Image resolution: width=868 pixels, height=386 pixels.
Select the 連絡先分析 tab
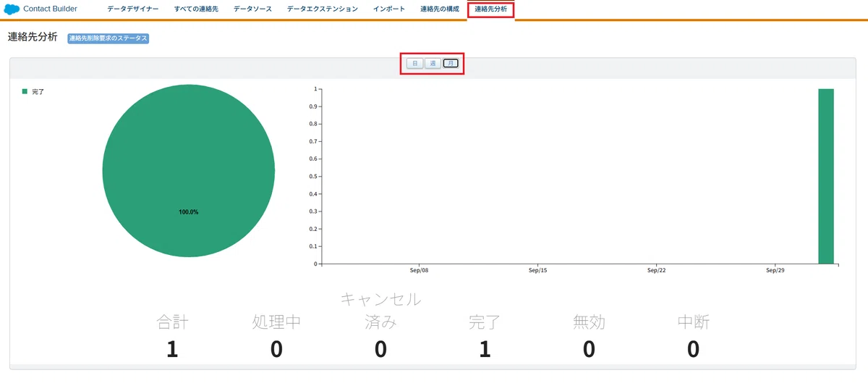coord(490,9)
